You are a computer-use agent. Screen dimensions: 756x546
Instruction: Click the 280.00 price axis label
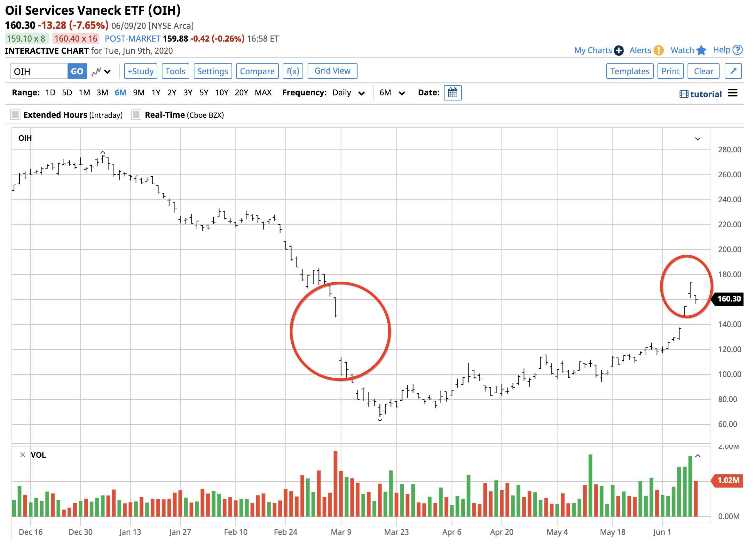click(730, 150)
